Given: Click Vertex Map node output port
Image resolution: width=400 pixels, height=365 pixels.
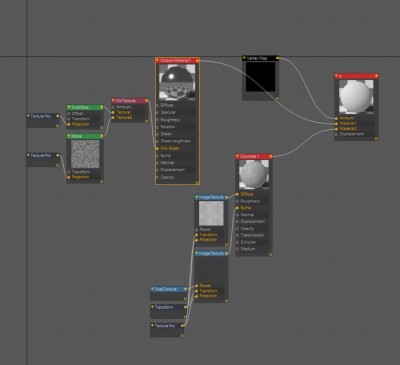Looking at the screenshot, I should [277, 58].
